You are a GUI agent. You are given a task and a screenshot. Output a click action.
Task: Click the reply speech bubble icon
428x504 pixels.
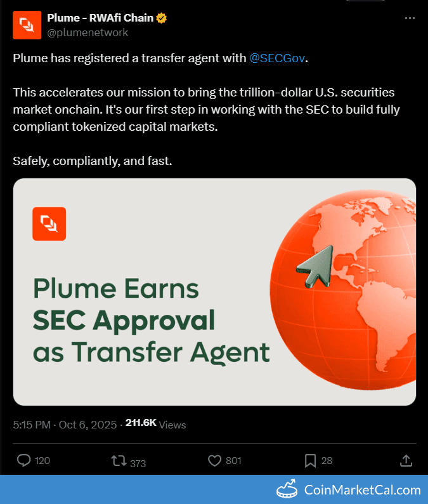tap(24, 460)
